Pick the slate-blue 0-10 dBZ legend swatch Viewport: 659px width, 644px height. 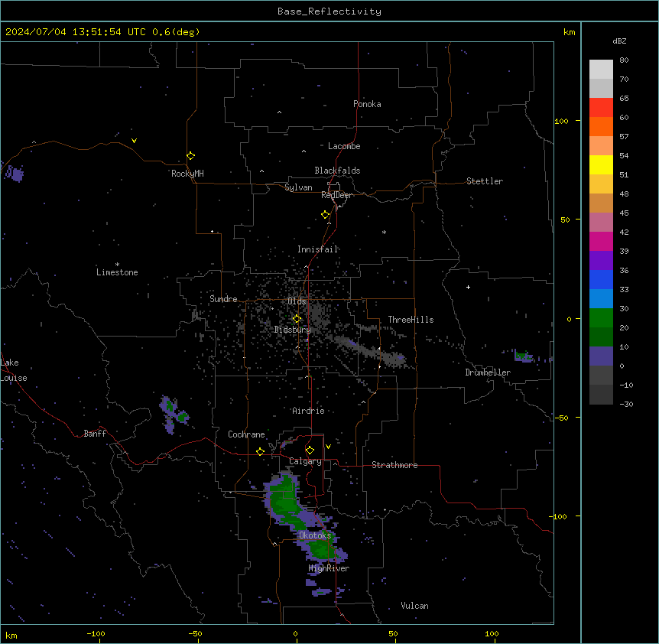click(x=601, y=356)
